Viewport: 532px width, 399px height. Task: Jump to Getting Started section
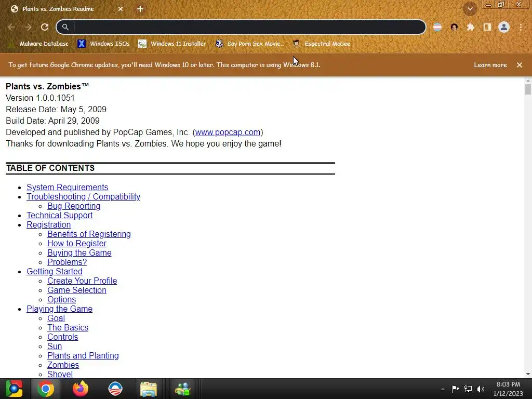pyautogui.click(x=54, y=271)
